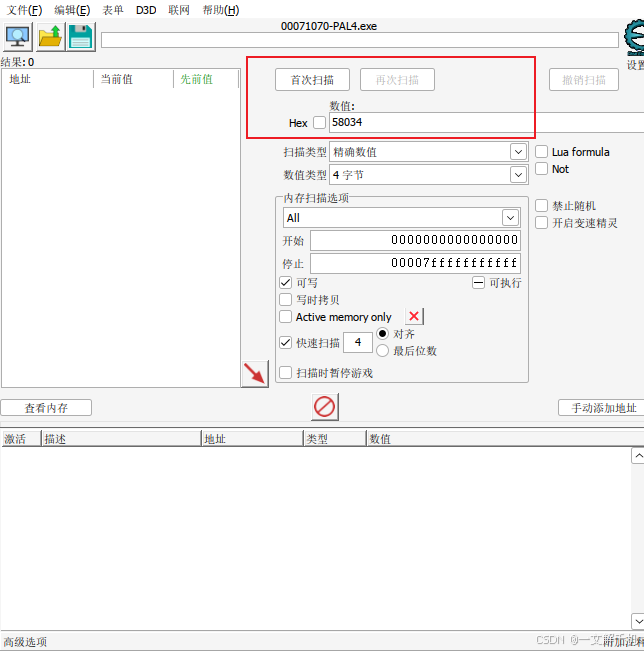Open the D3D menu
The height and width of the screenshot is (651, 644).
146,10
